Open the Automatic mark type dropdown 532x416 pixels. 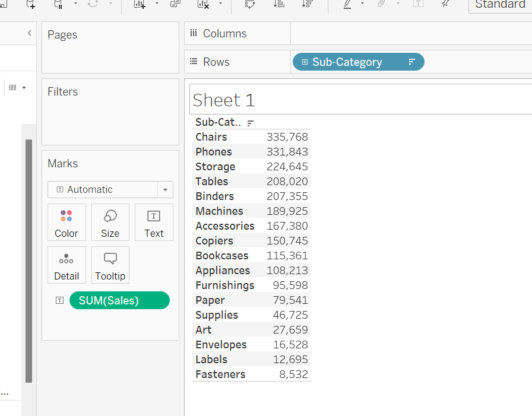point(110,189)
